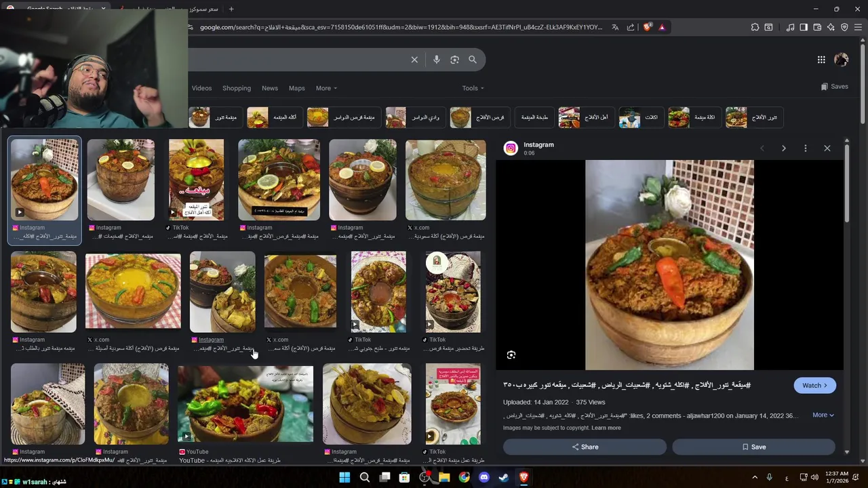Go to next image in preview panel
The width and height of the screenshot is (868, 488).
783,148
